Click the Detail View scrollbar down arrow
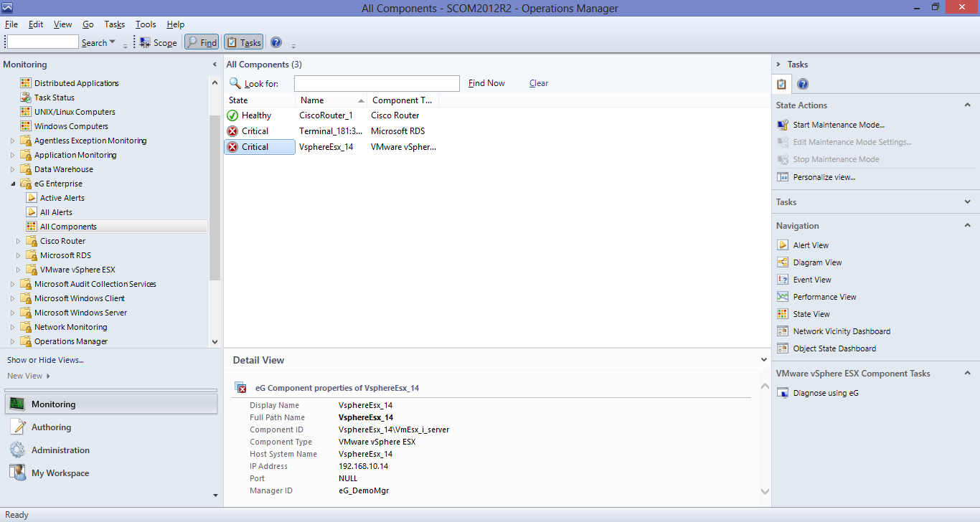The width and height of the screenshot is (980, 522). [x=765, y=491]
